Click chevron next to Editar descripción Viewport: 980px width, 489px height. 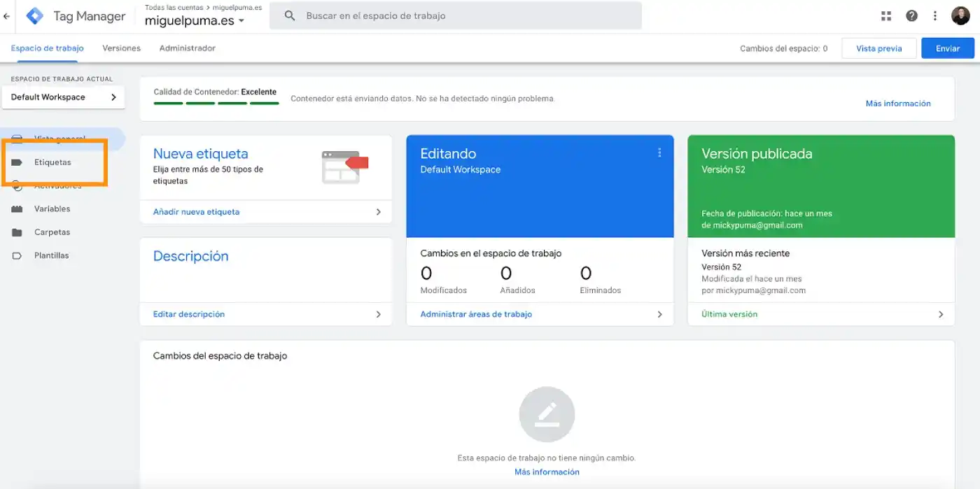[x=378, y=315]
